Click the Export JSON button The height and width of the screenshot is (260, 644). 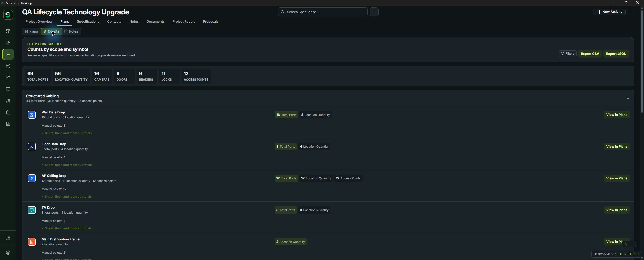point(616,54)
